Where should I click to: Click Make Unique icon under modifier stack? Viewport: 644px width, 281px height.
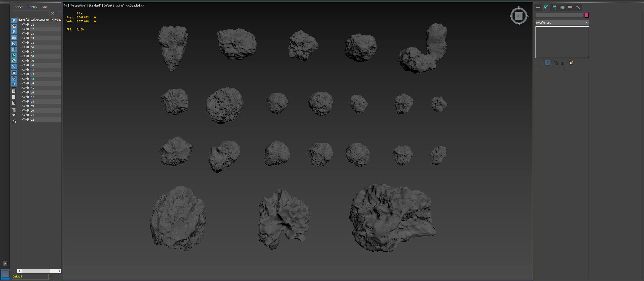click(x=556, y=63)
